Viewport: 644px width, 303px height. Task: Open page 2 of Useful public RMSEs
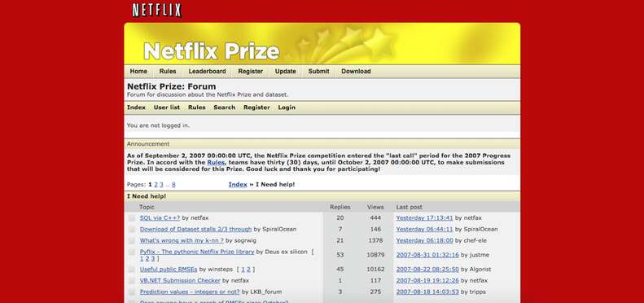(x=248, y=270)
